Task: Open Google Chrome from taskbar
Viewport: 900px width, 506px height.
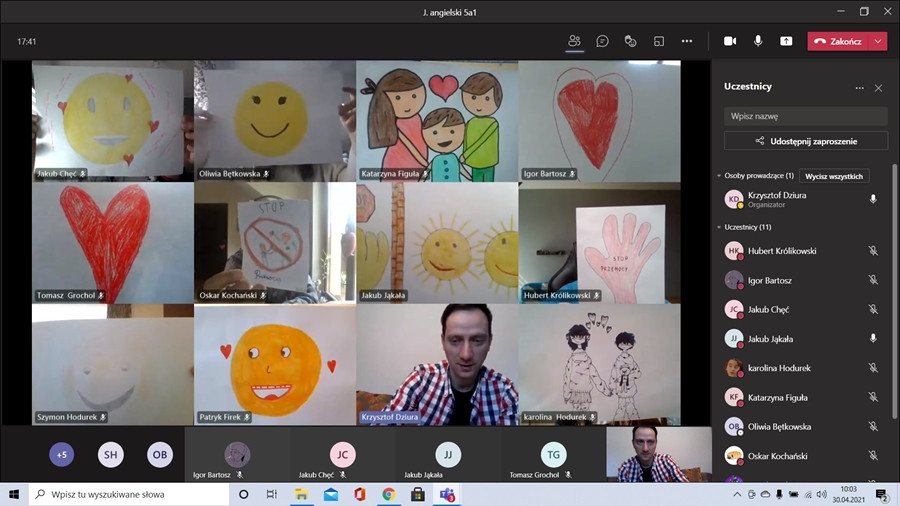Action: [x=389, y=494]
